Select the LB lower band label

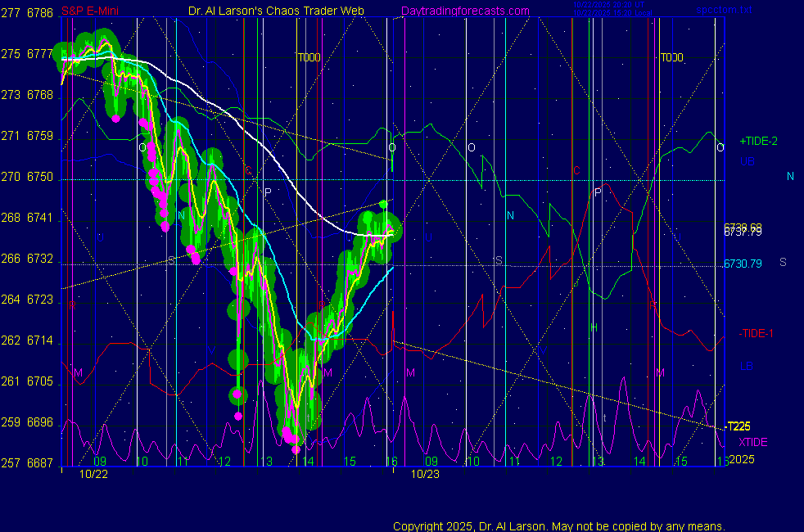(746, 365)
